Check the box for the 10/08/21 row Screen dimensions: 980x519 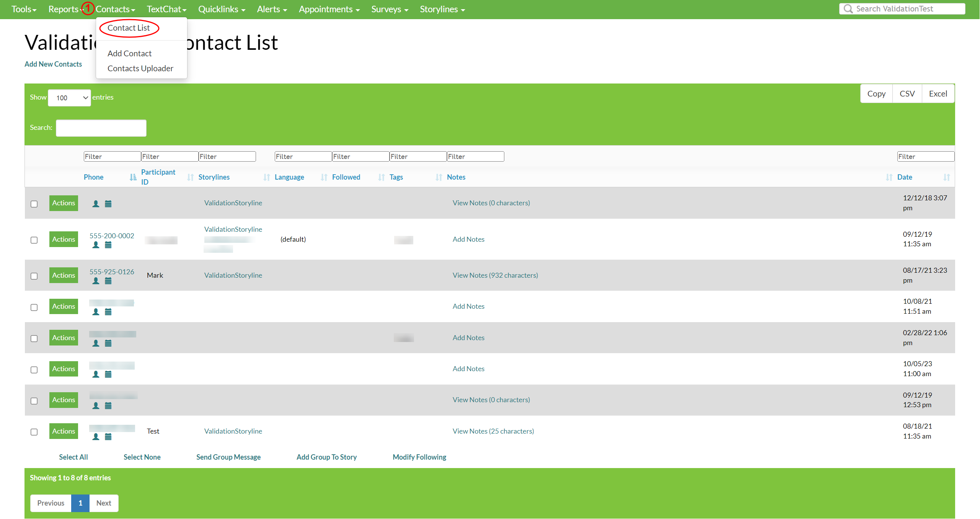34,307
